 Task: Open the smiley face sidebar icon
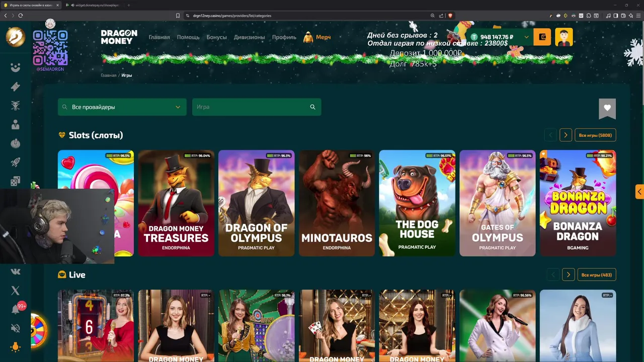click(x=16, y=67)
